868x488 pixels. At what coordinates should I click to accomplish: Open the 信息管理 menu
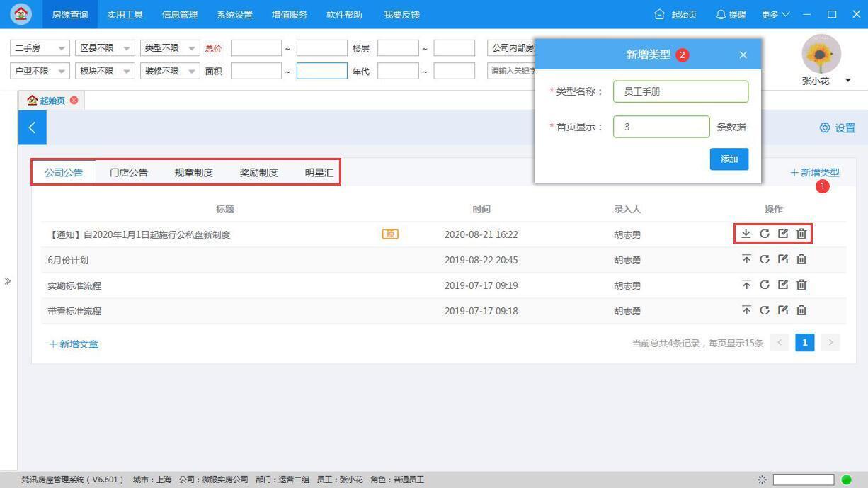179,14
